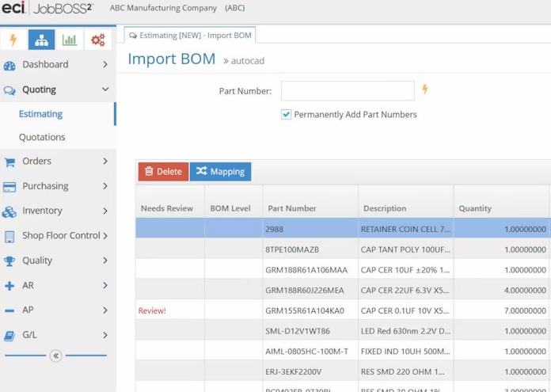Open the Quality menu label
This screenshot has height=392, width=551.
tap(37, 261)
